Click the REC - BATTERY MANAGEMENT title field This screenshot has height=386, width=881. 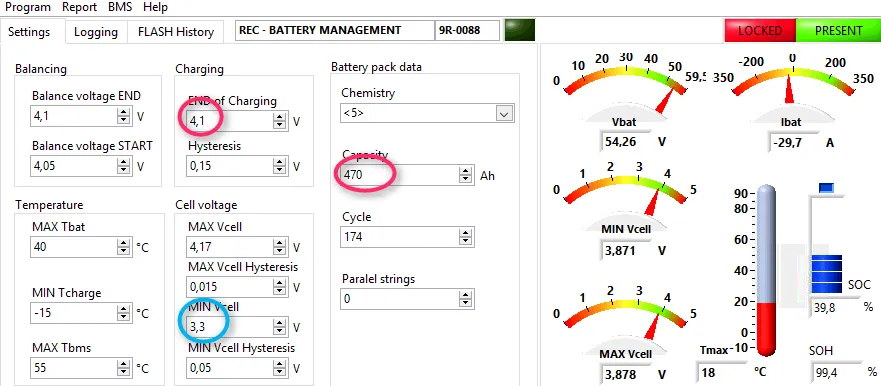click(335, 30)
